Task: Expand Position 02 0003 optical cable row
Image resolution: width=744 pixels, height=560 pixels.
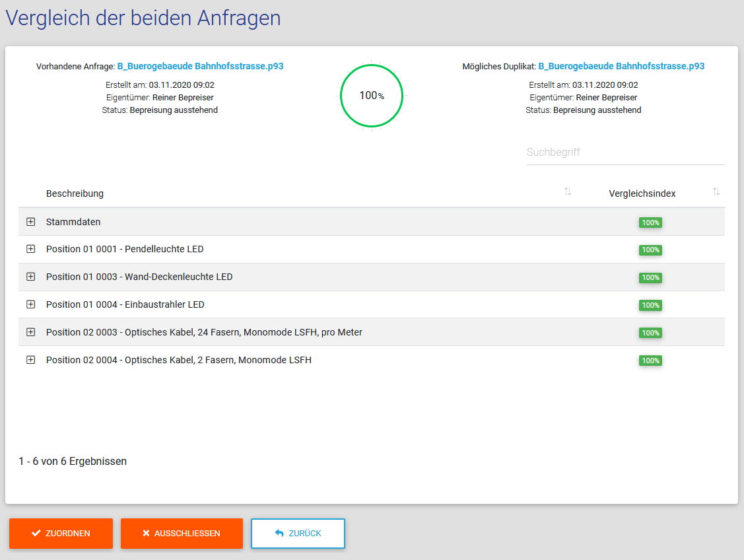Action: (x=30, y=332)
